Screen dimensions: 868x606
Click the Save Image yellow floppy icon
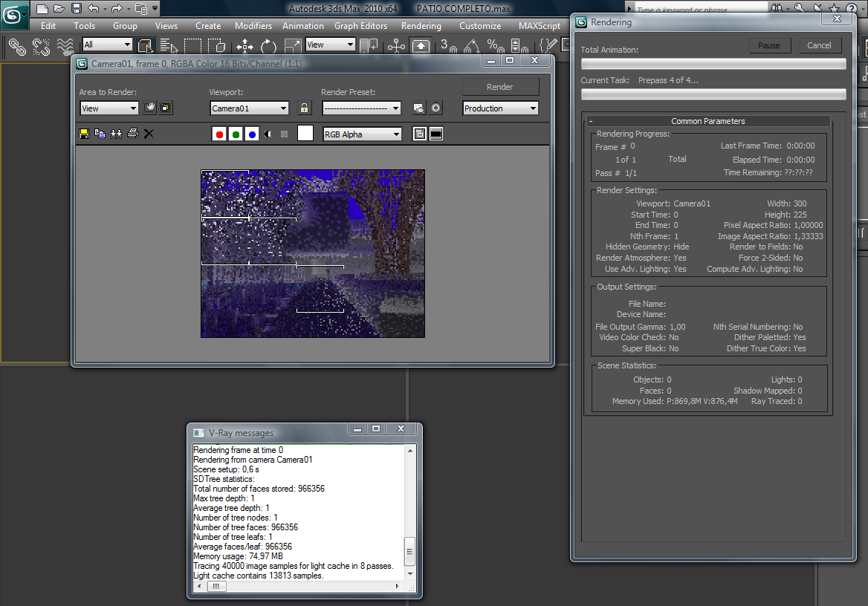tap(83, 134)
